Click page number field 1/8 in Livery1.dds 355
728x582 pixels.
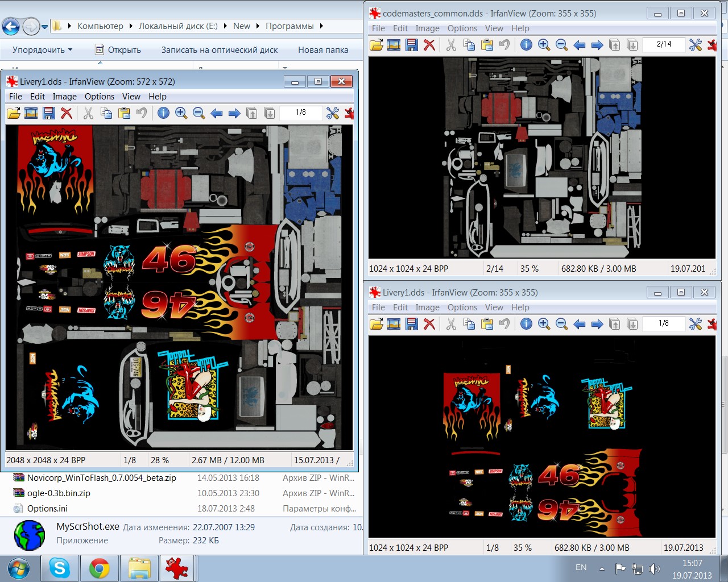tap(664, 323)
